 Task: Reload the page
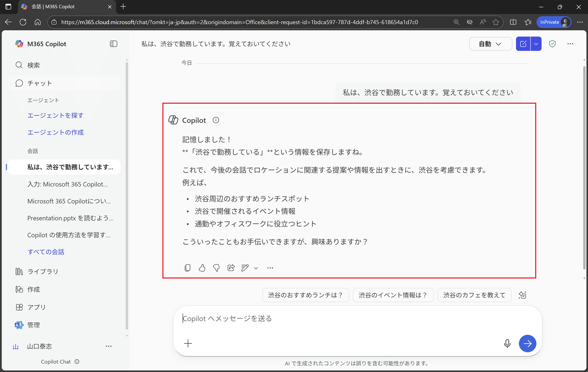click(23, 22)
